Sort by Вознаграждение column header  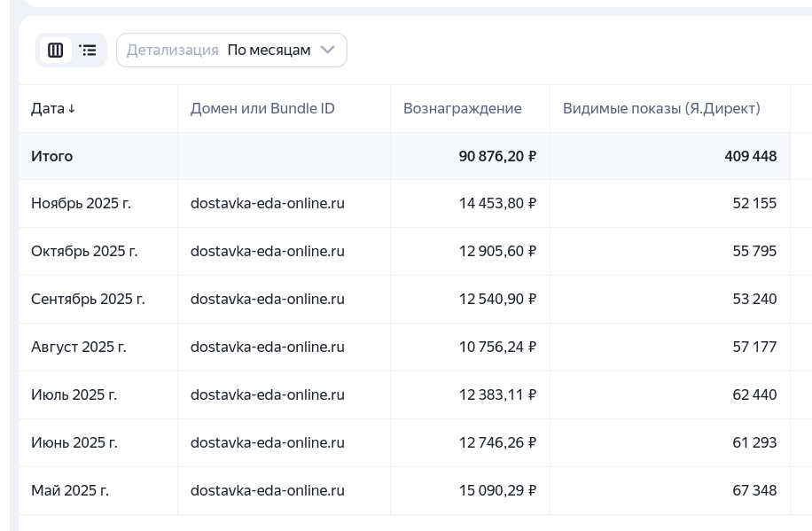click(462, 109)
